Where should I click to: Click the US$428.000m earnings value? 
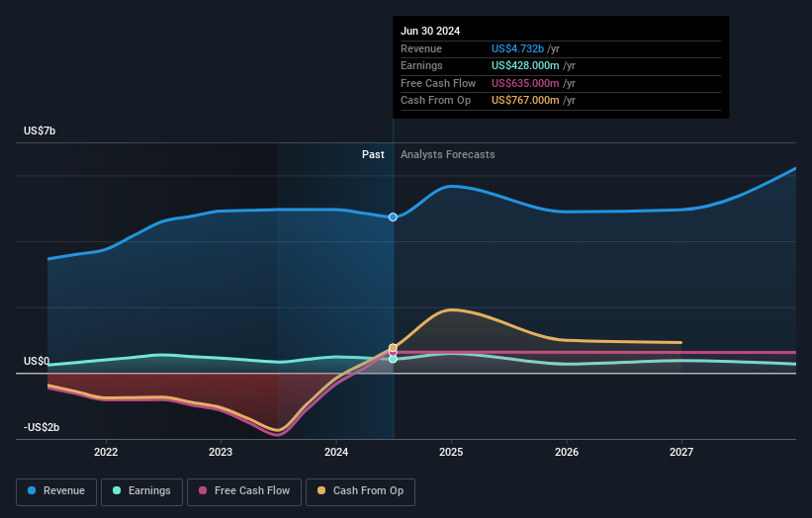click(x=525, y=65)
